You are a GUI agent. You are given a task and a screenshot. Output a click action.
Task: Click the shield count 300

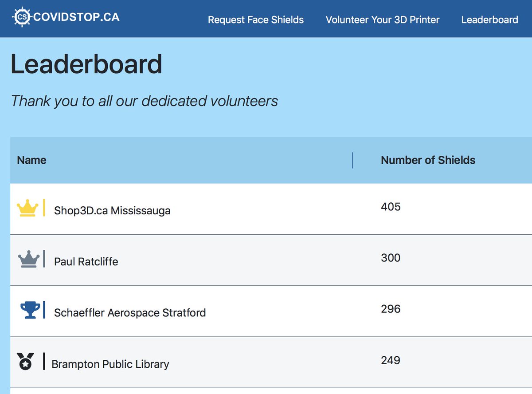(x=391, y=258)
